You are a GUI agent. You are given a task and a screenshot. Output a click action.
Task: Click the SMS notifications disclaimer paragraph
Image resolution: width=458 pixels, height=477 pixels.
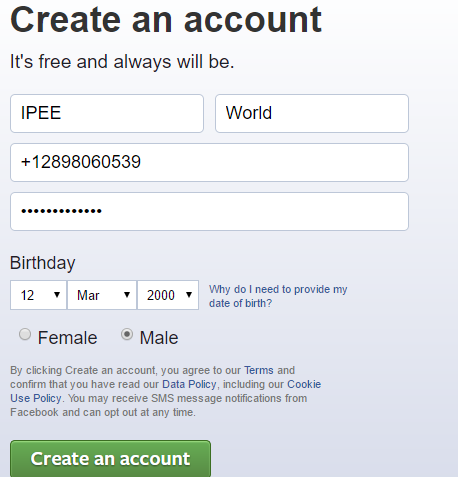coord(165,391)
